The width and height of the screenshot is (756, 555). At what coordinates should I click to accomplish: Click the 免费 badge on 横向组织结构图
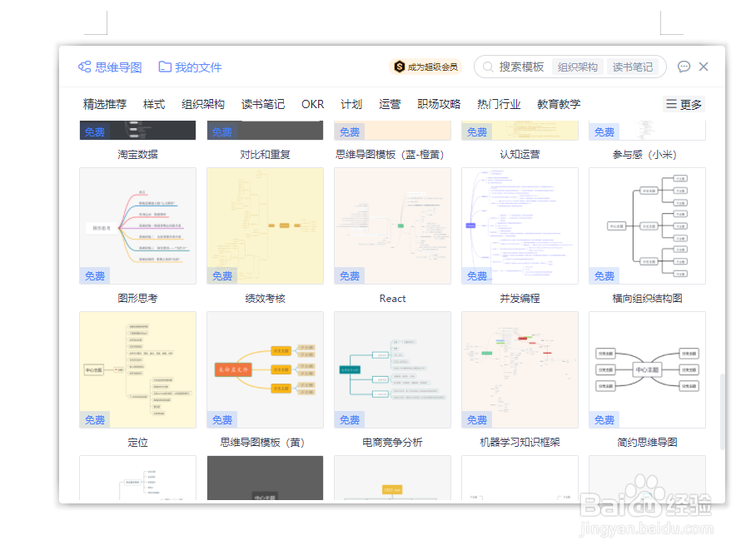click(x=604, y=275)
